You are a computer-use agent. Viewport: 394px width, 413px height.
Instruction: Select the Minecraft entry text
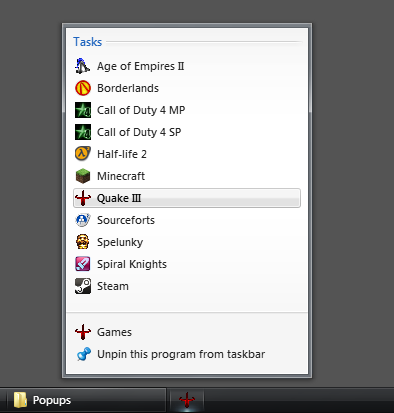121,176
